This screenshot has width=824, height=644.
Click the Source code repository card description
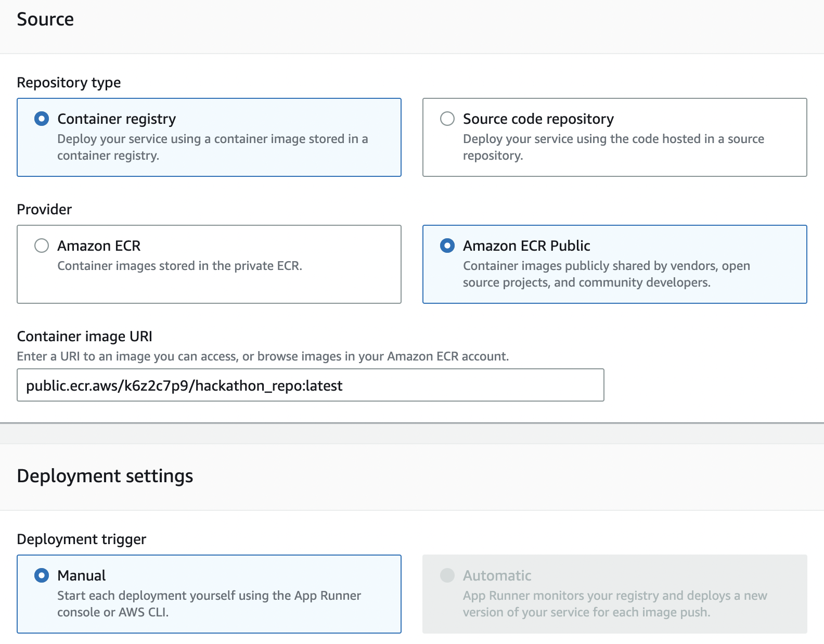click(613, 147)
